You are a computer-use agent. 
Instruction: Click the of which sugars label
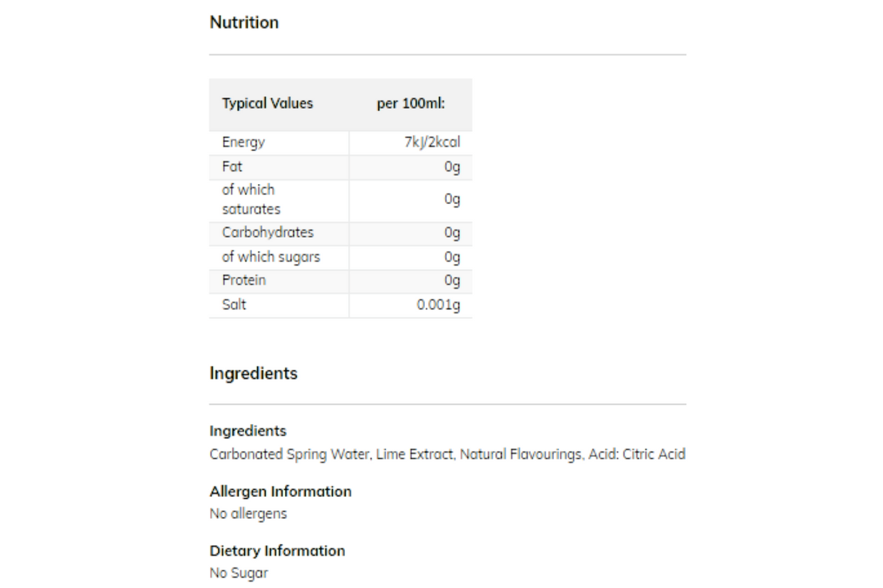pyautogui.click(x=271, y=257)
